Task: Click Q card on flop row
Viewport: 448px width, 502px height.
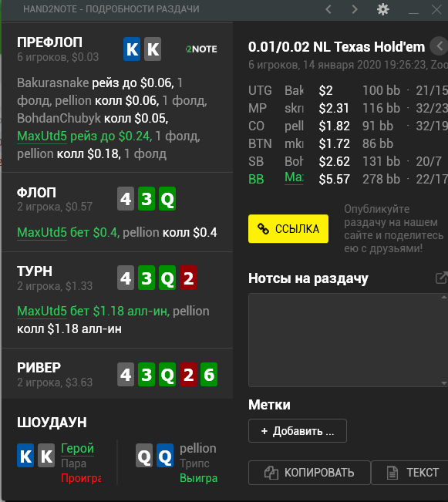Action: [x=167, y=199]
